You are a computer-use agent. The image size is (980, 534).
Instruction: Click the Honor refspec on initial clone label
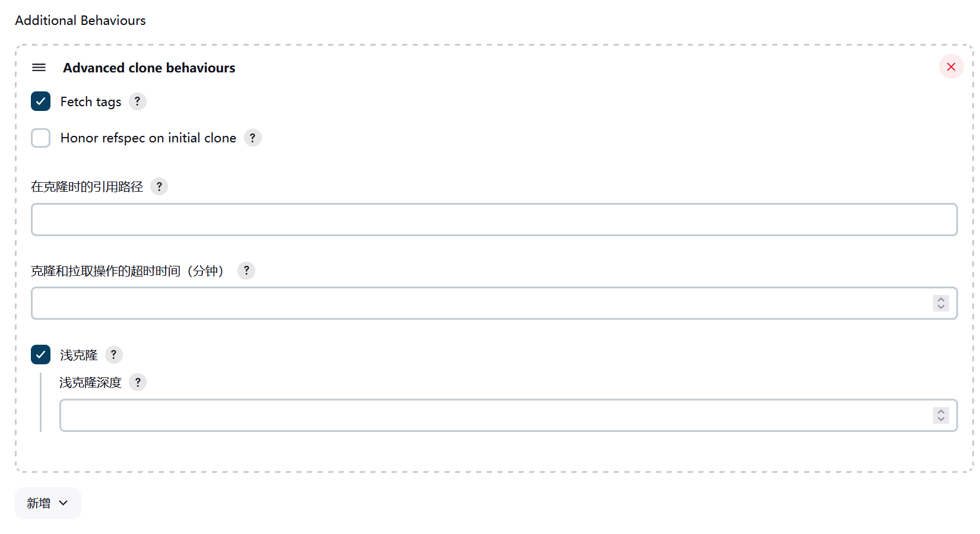pyautogui.click(x=148, y=138)
